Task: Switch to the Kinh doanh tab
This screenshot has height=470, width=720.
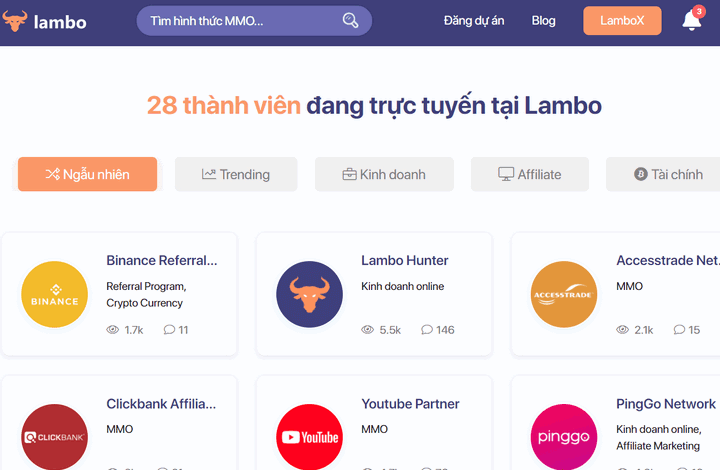Action: [384, 174]
